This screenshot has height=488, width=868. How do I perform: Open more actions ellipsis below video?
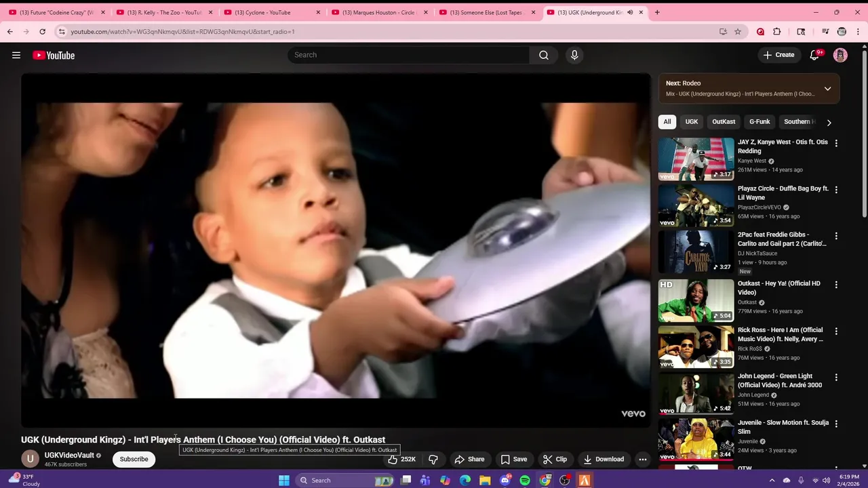click(x=643, y=460)
